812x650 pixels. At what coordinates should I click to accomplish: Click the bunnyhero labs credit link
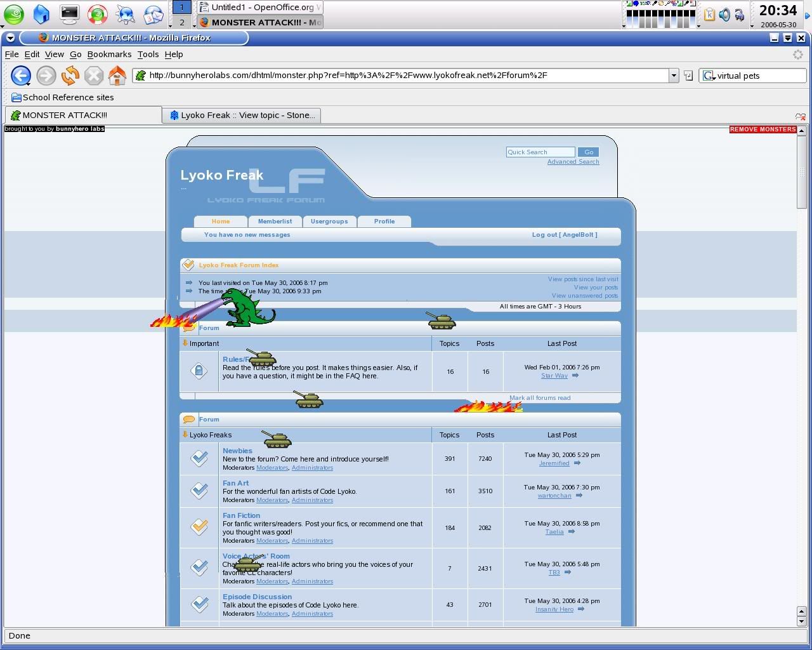coord(80,129)
